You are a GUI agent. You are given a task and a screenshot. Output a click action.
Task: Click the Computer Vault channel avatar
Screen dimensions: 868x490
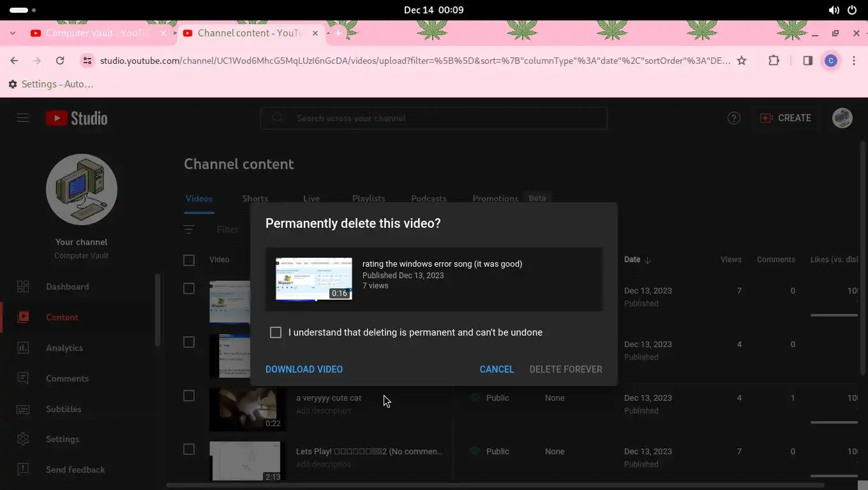click(82, 189)
